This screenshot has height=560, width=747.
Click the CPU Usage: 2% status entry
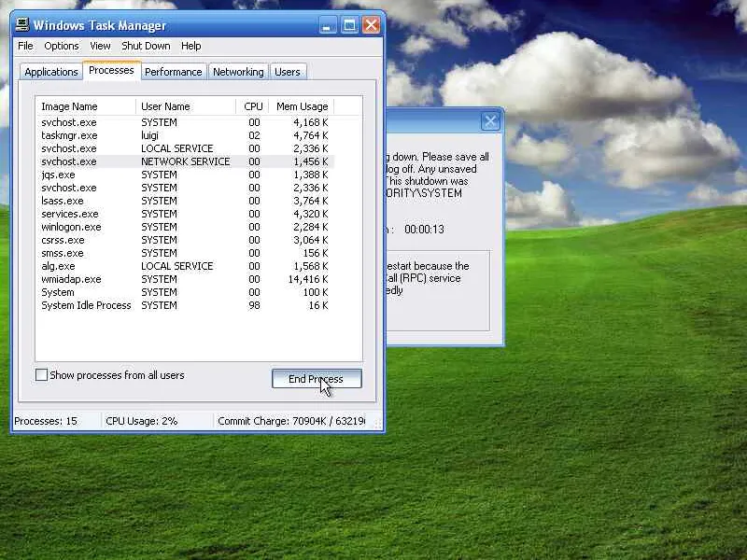(142, 421)
